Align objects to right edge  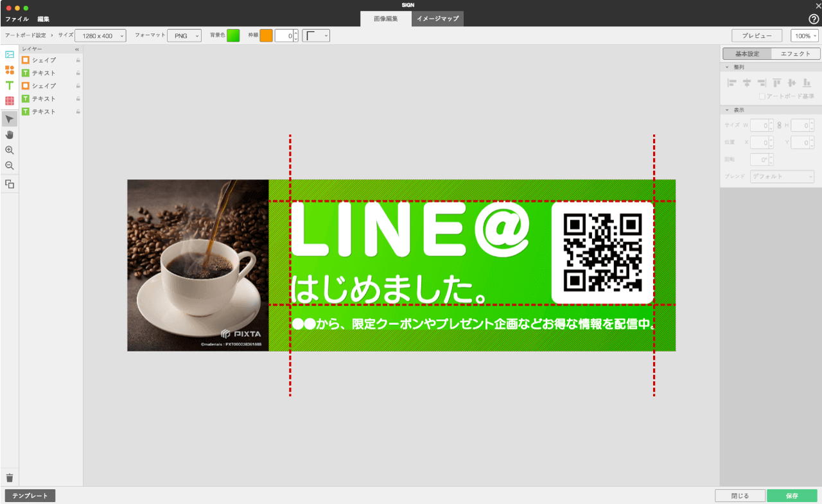762,83
